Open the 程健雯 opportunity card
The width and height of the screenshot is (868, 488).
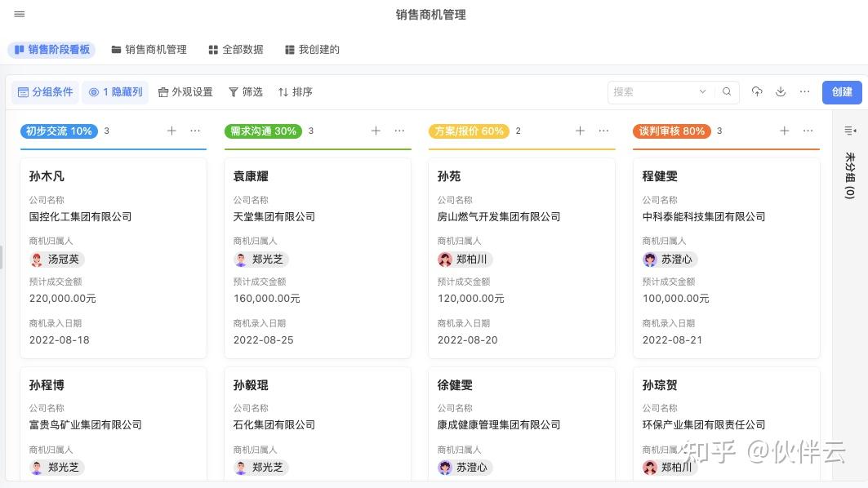click(x=726, y=259)
